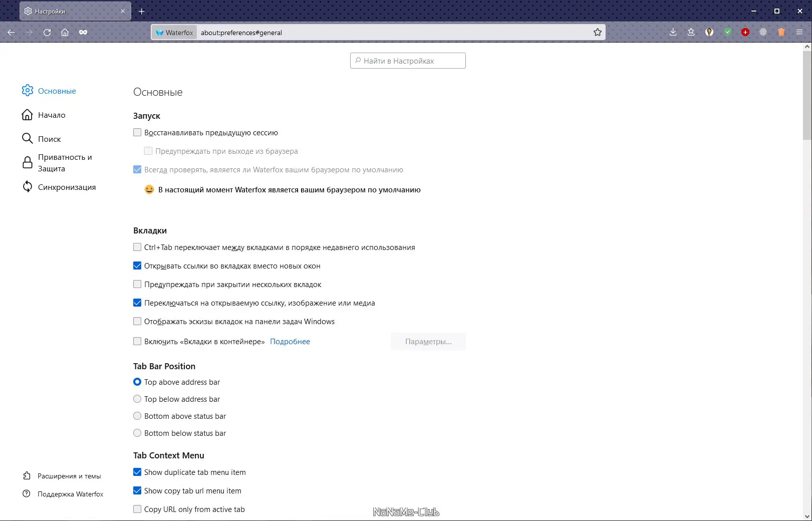Screen dimensions: 812x521
Task: Go back using the back arrow
Action: click(x=11, y=33)
